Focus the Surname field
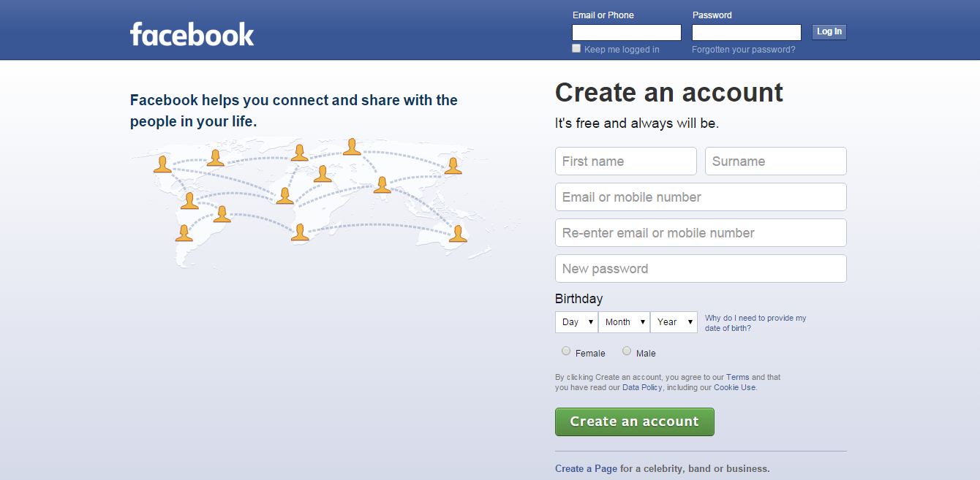The height and width of the screenshot is (480, 980). tap(776, 161)
